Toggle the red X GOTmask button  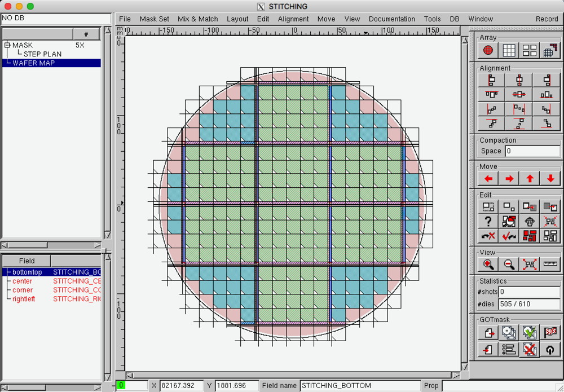530,350
